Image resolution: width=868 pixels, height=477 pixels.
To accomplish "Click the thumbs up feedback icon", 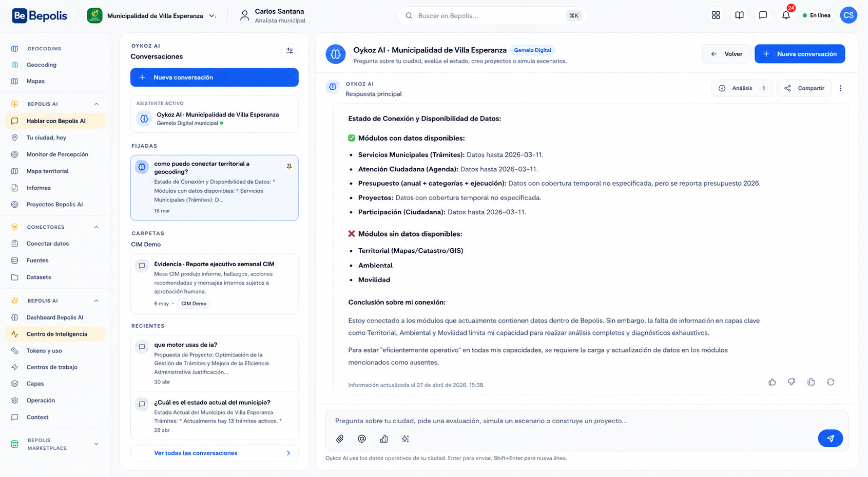I will [772, 382].
